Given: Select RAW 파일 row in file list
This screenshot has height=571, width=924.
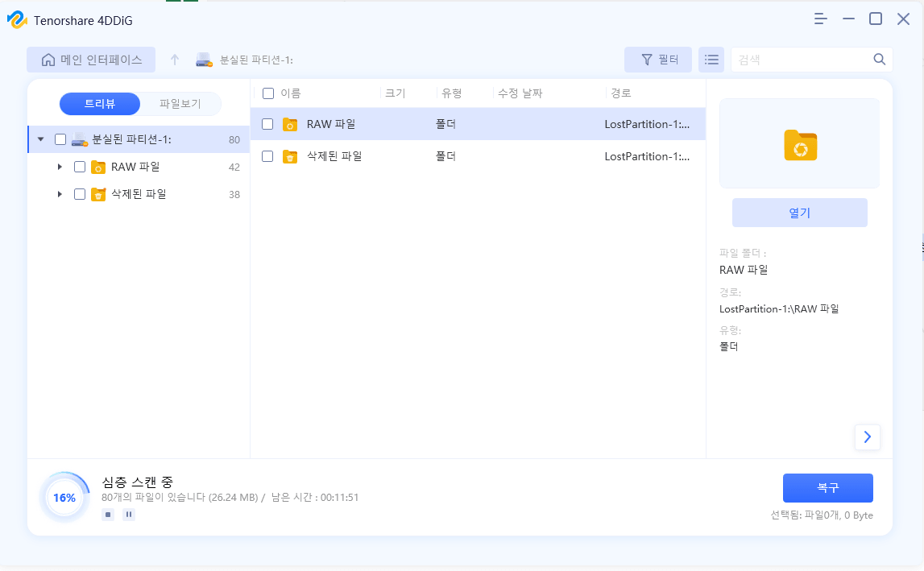Looking at the screenshot, I should point(478,124).
